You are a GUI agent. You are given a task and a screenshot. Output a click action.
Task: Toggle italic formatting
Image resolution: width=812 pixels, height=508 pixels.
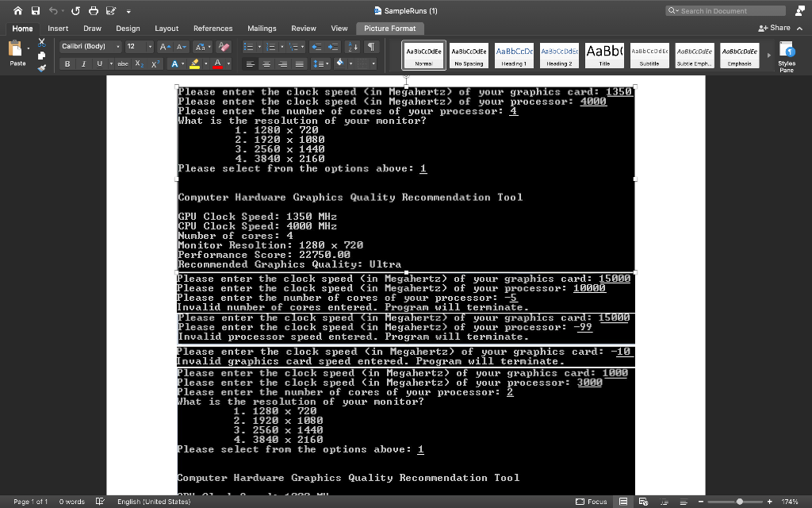[83, 63]
